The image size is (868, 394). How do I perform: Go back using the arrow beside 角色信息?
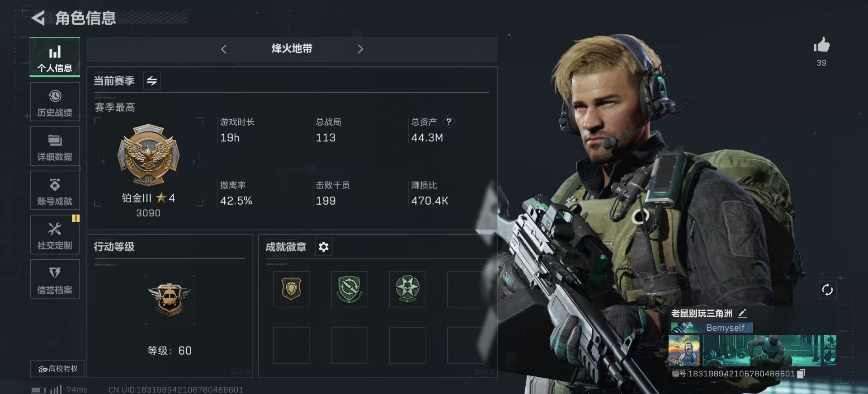(38, 18)
